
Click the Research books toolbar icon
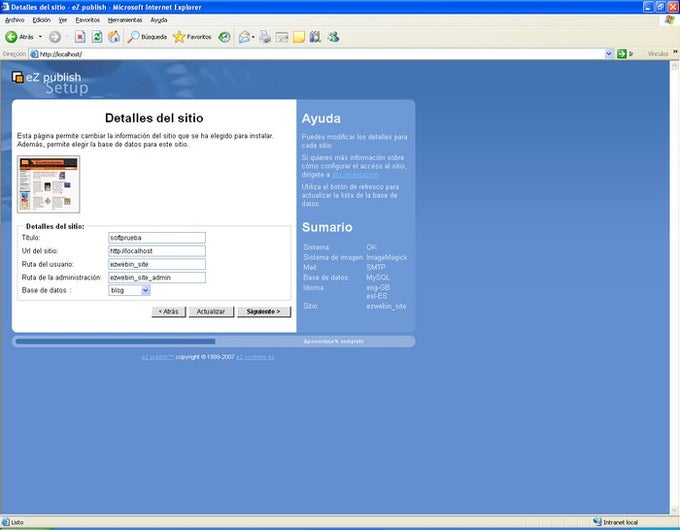pyautogui.click(x=315, y=37)
